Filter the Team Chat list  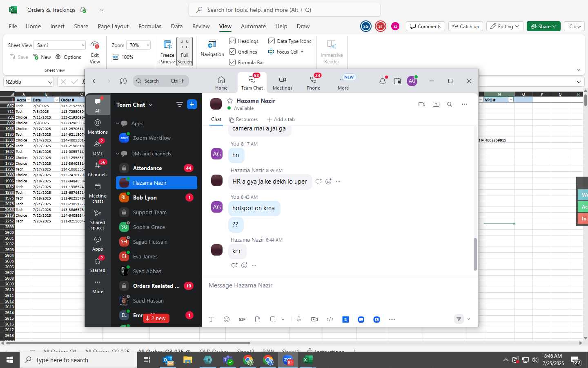point(179,104)
